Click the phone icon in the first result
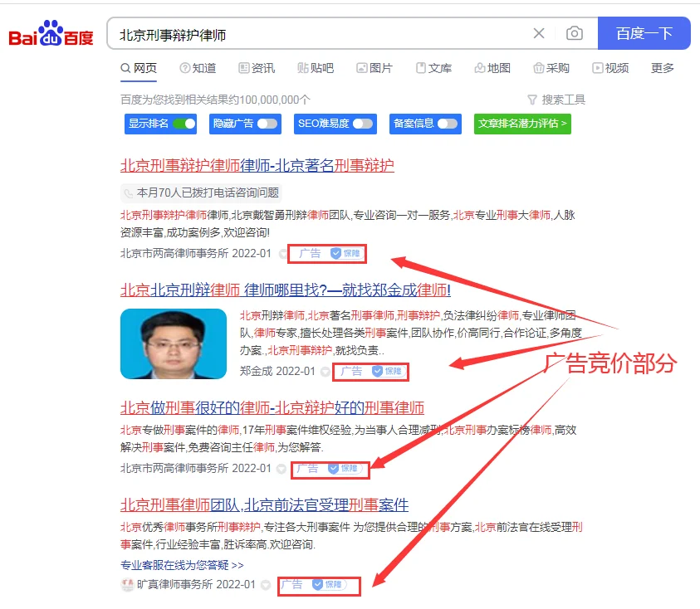 (129, 192)
